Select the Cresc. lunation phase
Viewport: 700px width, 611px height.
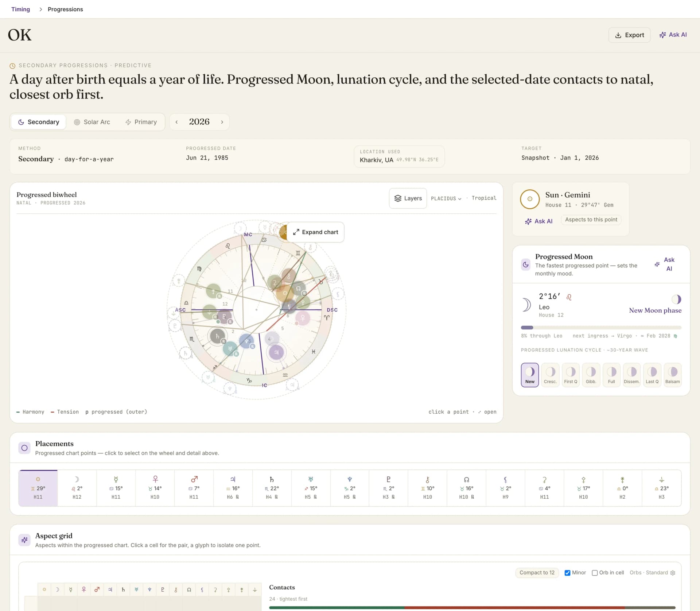(550, 375)
